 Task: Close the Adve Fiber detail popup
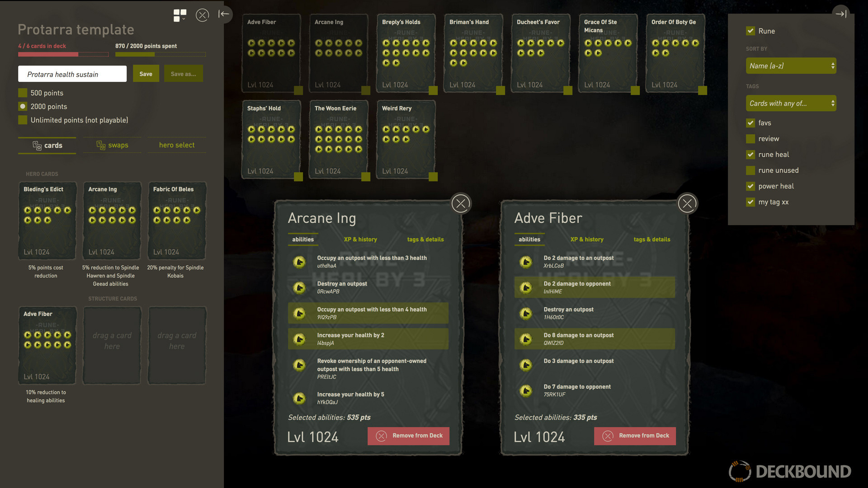tap(687, 204)
